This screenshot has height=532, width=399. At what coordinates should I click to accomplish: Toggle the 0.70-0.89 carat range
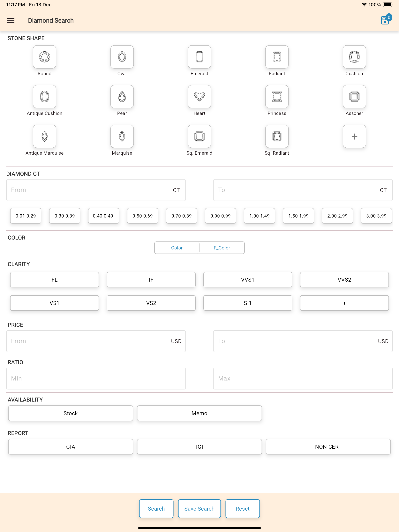[182, 216]
